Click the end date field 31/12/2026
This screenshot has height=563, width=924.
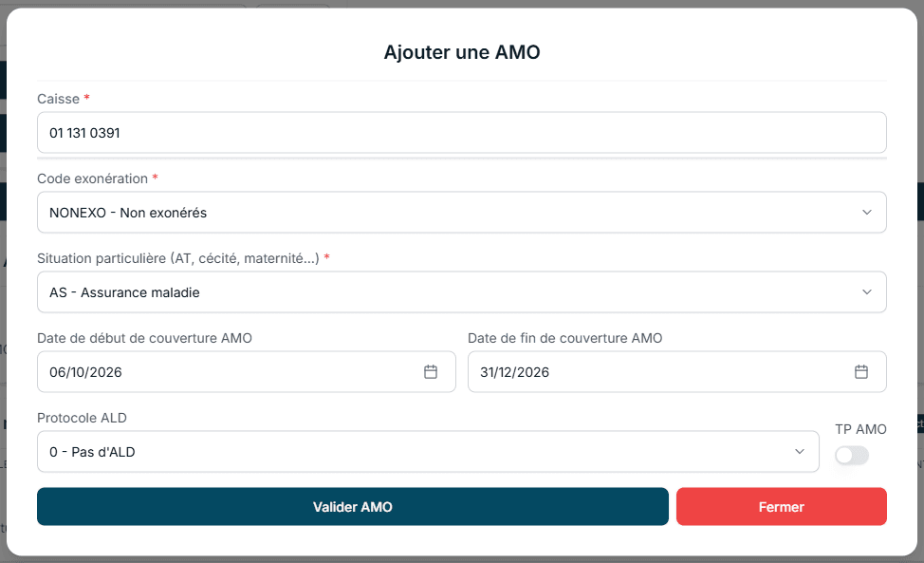click(677, 372)
